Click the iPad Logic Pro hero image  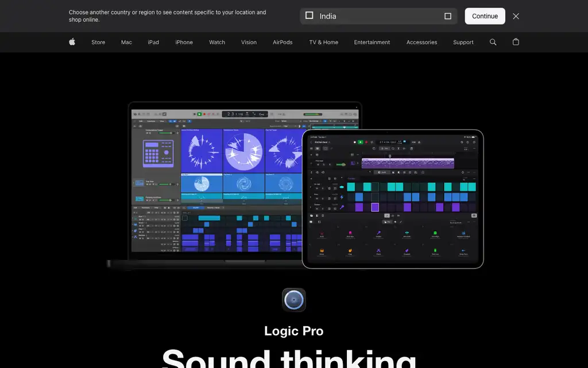[x=393, y=199]
